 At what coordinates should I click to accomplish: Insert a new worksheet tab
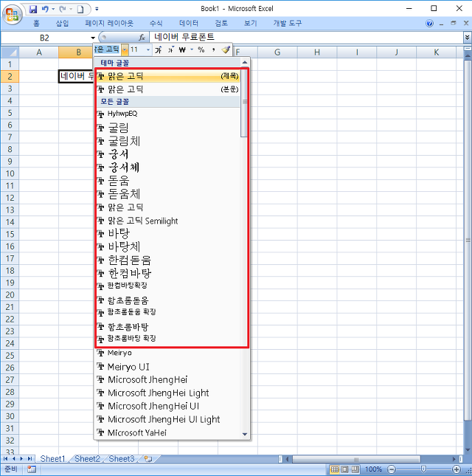(148, 458)
